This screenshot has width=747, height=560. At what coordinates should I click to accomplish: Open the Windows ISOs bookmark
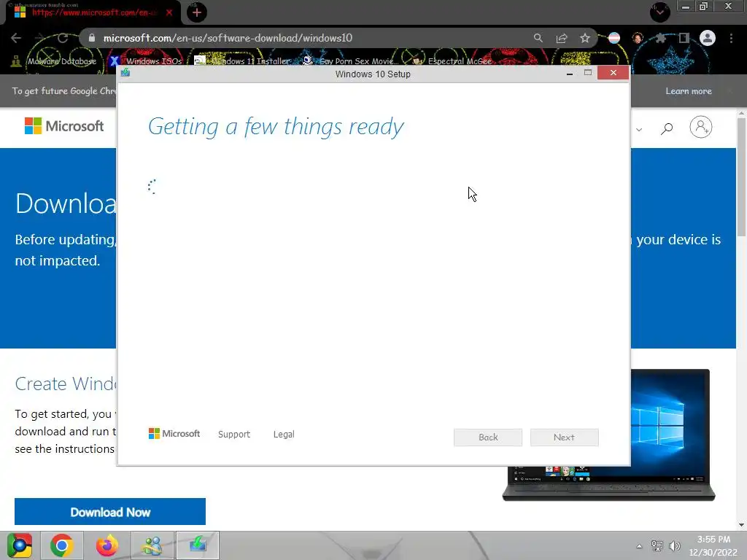click(146, 61)
